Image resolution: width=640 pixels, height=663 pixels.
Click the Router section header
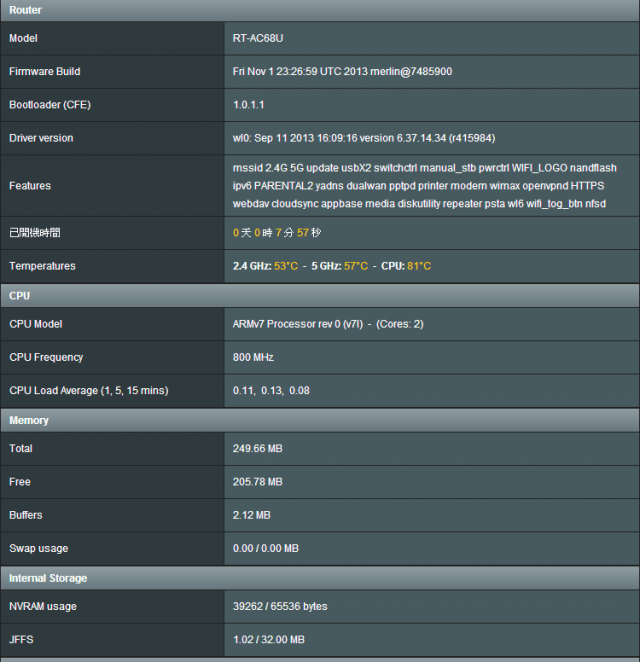point(320,10)
